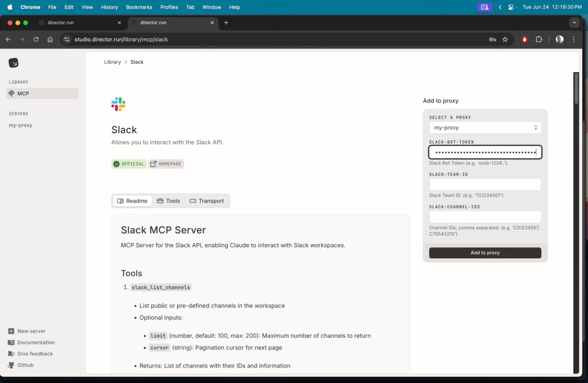Switch to the Tools tab
The height and width of the screenshot is (383, 588).
pos(169,201)
